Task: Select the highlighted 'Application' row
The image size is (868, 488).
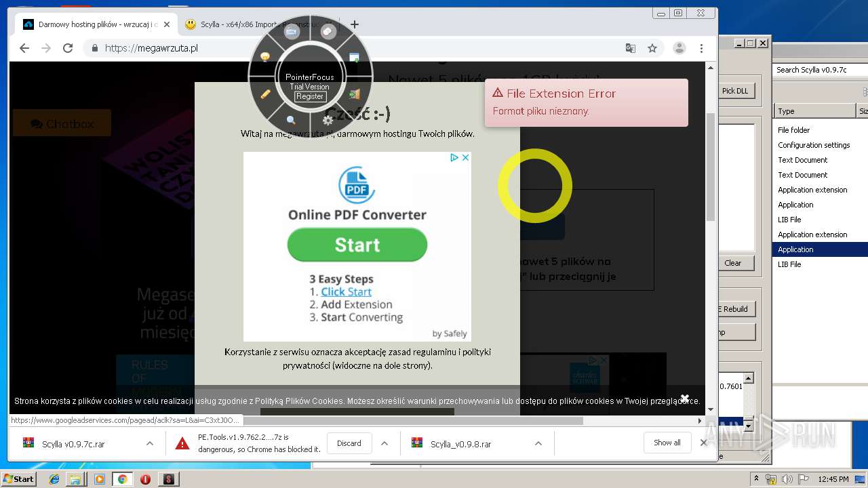Action: [820, 249]
